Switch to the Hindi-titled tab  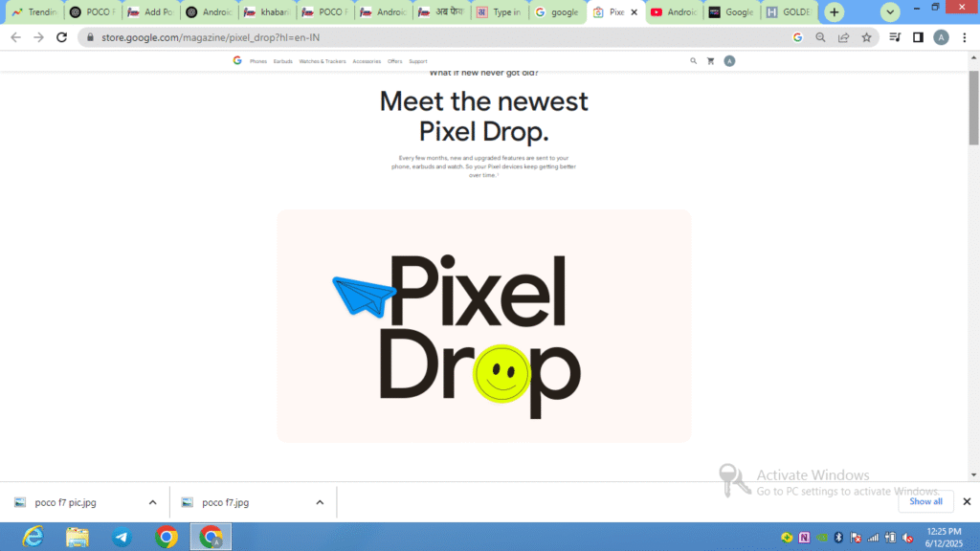(441, 11)
